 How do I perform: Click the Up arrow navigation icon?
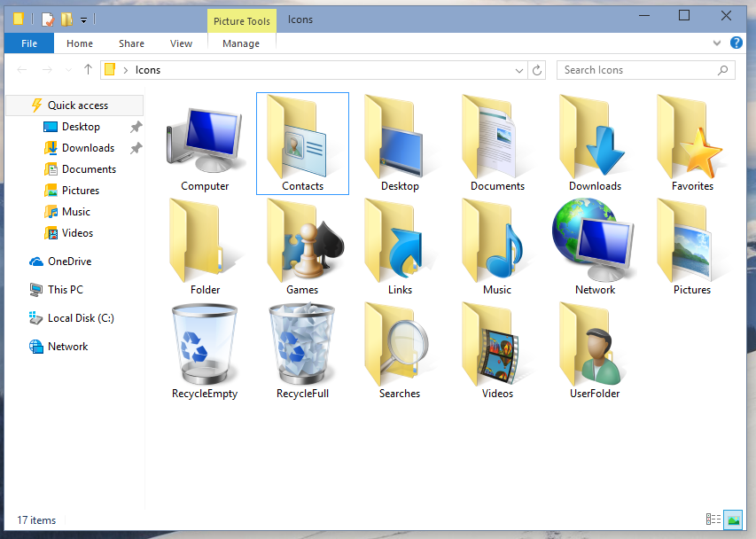coord(86,69)
